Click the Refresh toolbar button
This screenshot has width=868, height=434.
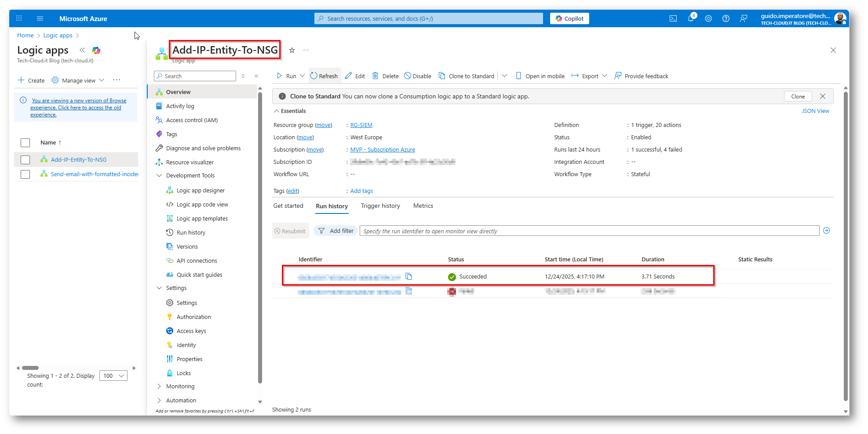324,76
